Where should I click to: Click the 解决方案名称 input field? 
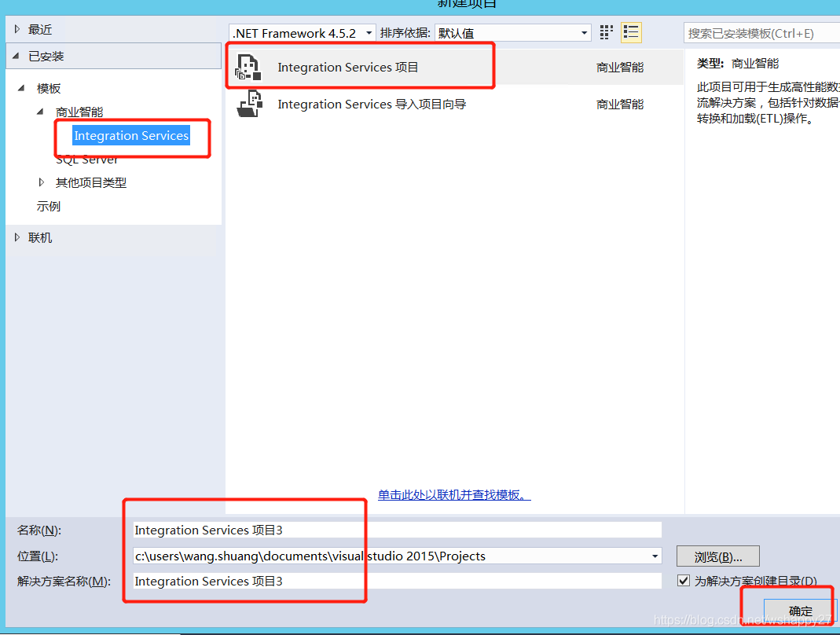(x=398, y=581)
